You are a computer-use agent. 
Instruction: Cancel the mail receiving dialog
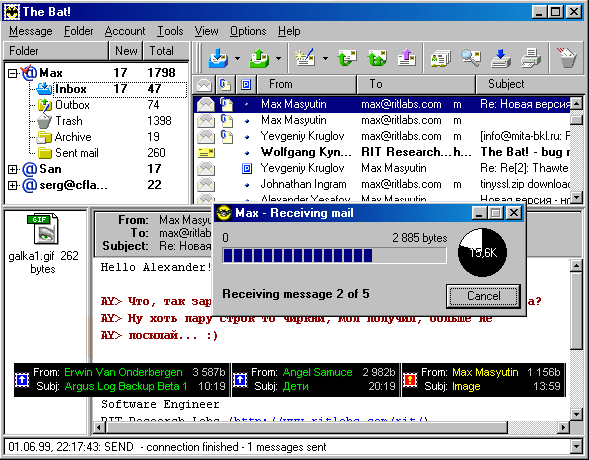point(483,296)
